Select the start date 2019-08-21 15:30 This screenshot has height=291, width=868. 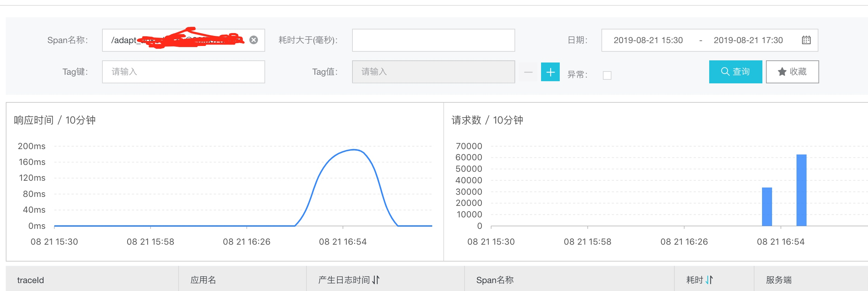[648, 40]
